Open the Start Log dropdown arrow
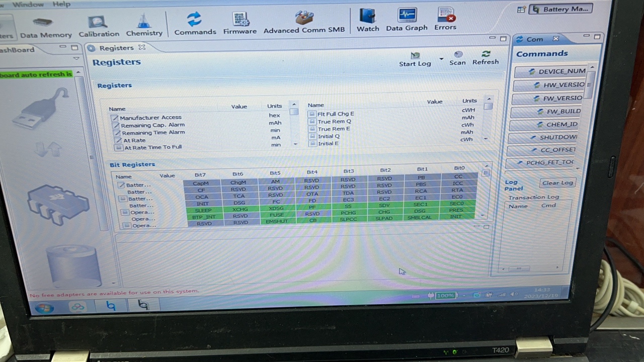This screenshot has height=362, width=644. (x=441, y=59)
